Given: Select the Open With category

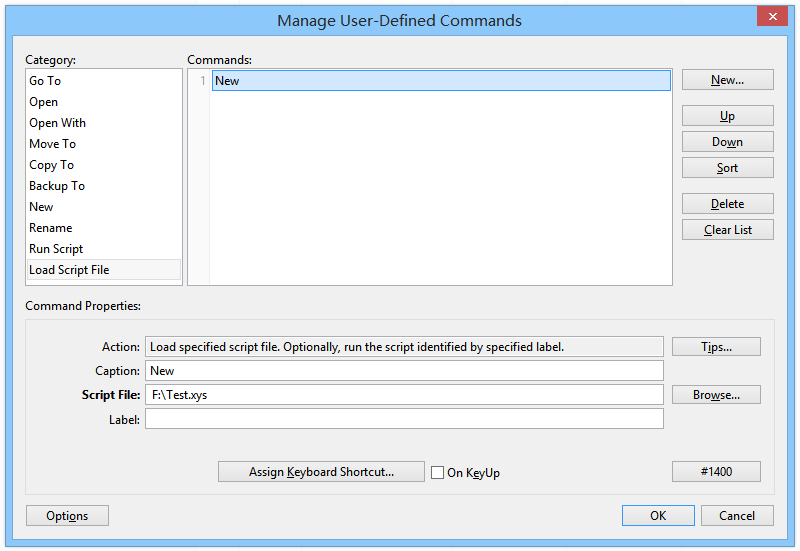Looking at the screenshot, I should pos(57,123).
